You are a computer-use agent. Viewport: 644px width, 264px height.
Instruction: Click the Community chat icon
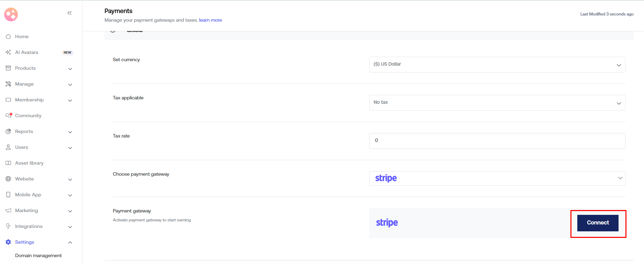[x=8, y=115]
